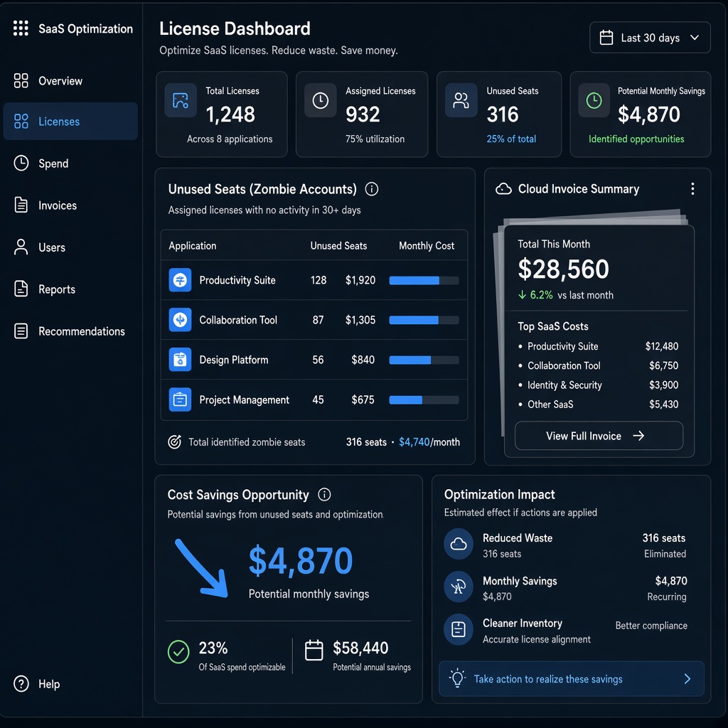The width and height of the screenshot is (728, 728).
Task: Click the Total Licenses card icon
Action: 180,100
